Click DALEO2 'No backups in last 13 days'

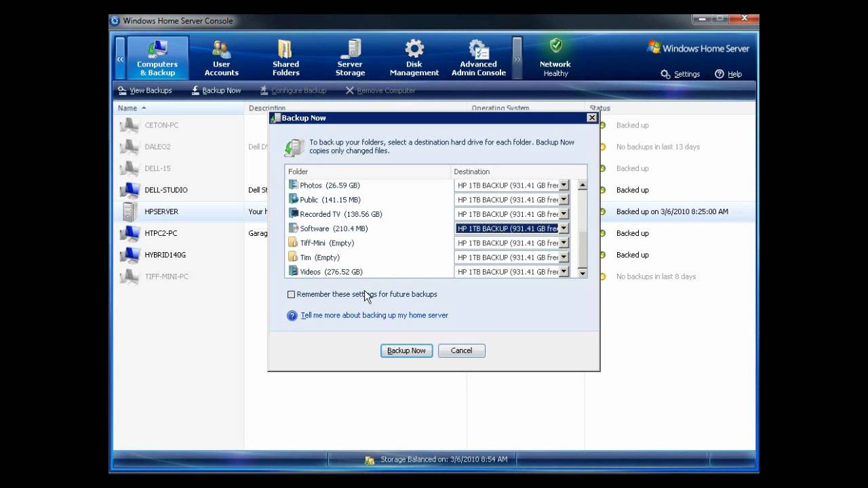coord(658,146)
